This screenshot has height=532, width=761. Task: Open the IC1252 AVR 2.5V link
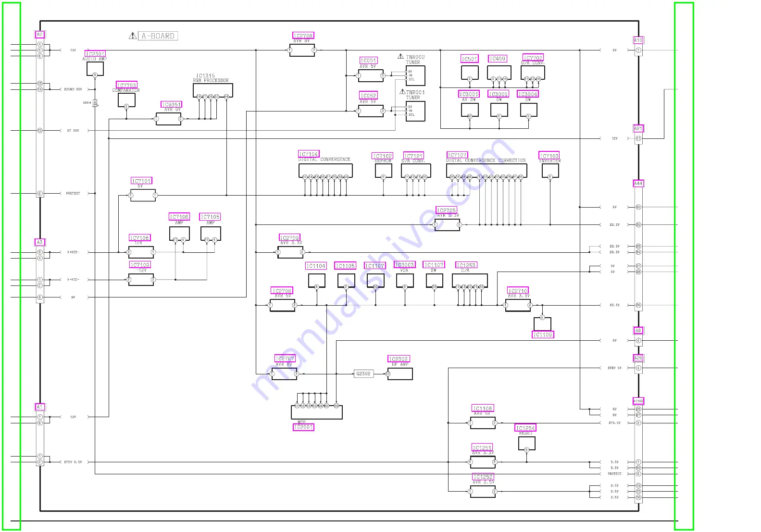(x=483, y=477)
